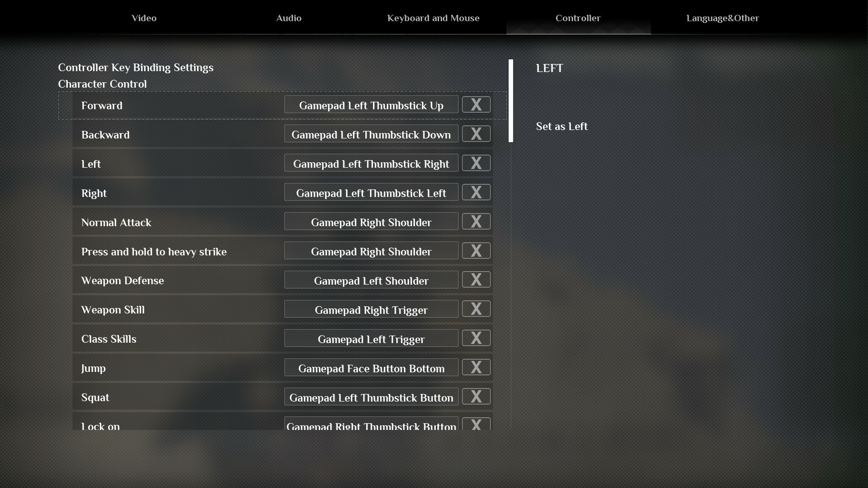The width and height of the screenshot is (868, 488).
Task: Remove the Weapon Skill binding with X
Action: pyautogui.click(x=476, y=309)
